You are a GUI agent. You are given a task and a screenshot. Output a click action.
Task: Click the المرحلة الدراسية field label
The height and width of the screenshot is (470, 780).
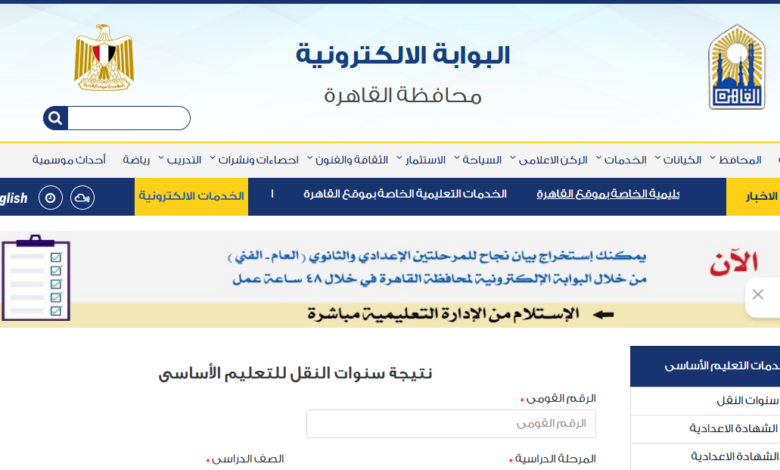555,459
